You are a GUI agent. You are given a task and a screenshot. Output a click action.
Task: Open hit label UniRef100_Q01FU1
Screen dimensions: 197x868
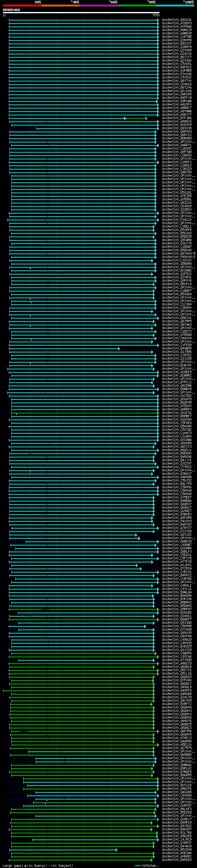pos(176,413)
